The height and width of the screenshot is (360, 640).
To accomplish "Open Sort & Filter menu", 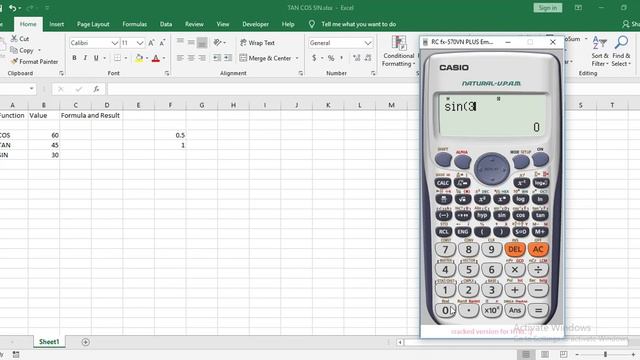I will click(x=600, y=51).
